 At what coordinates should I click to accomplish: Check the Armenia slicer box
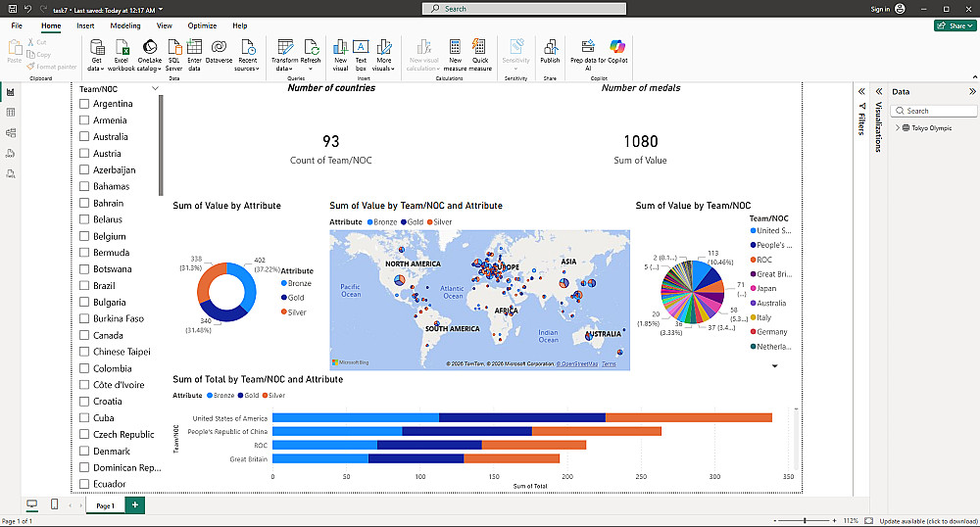[84, 120]
